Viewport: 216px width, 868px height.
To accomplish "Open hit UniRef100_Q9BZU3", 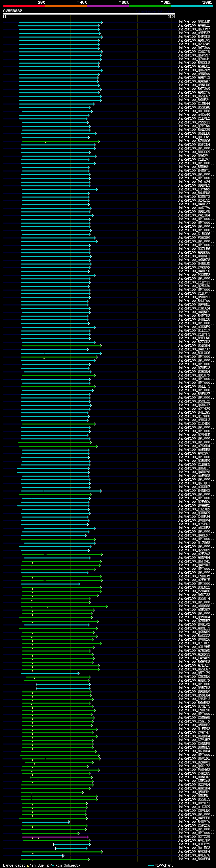I will point(194,688).
